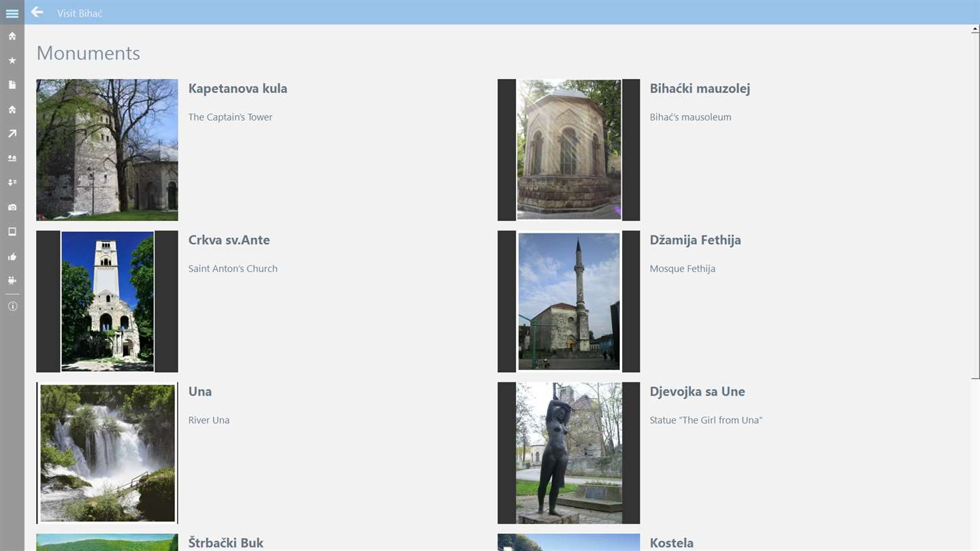This screenshot has width=980, height=551.
Task: Click "Saint Anton's Church" description
Action: point(233,269)
